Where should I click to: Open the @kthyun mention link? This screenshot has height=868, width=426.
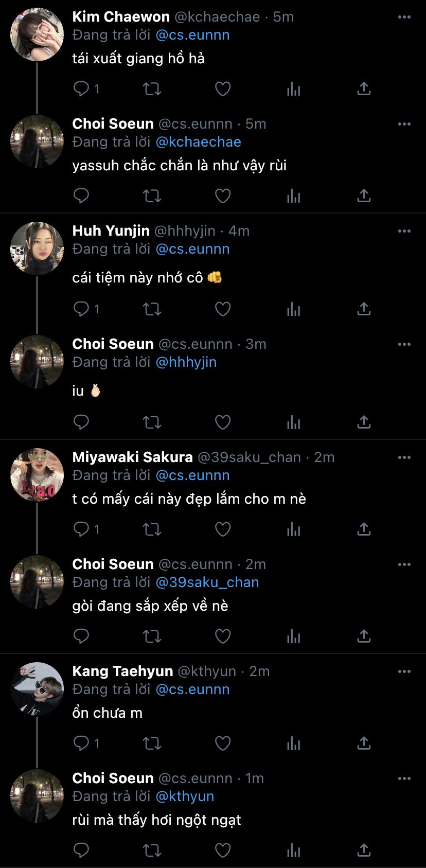coord(185,796)
